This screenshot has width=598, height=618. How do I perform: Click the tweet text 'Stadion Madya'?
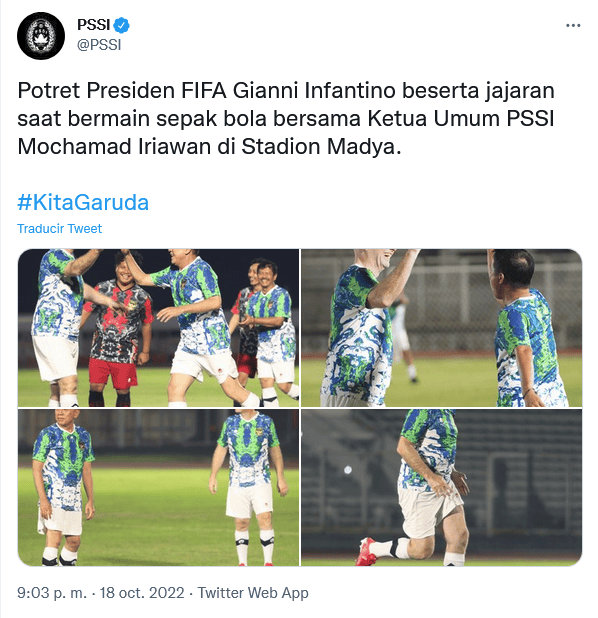click(x=318, y=147)
